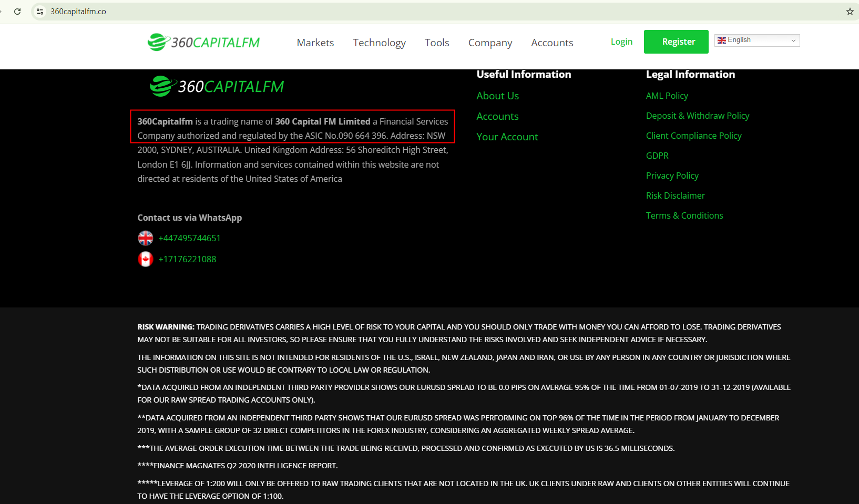The image size is (859, 504).
Task: Expand the Tools navigation menu
Action: click(436, 43)
